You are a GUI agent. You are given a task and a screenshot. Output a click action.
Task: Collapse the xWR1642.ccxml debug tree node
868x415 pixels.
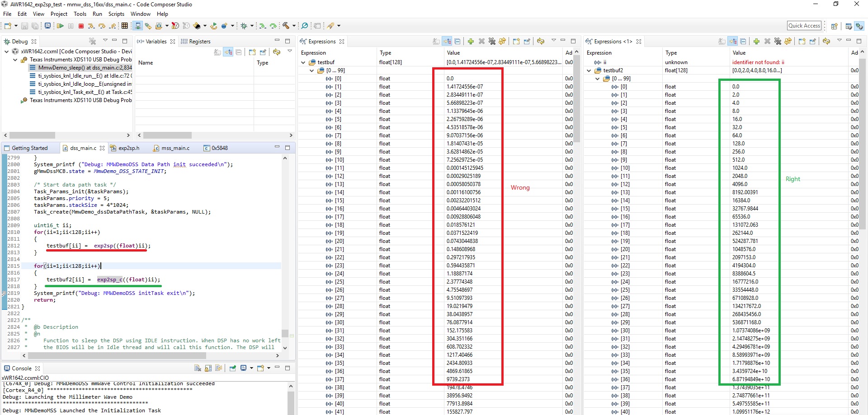7,51
